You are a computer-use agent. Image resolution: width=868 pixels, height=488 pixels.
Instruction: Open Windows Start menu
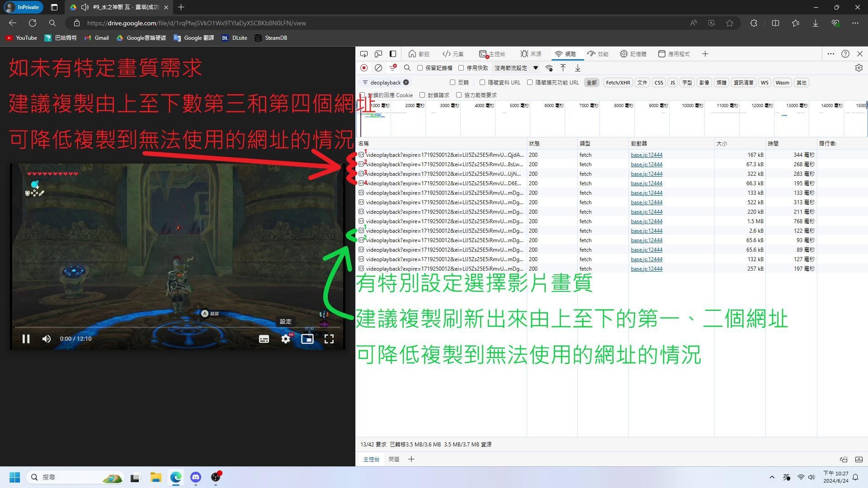click(15, 477)
